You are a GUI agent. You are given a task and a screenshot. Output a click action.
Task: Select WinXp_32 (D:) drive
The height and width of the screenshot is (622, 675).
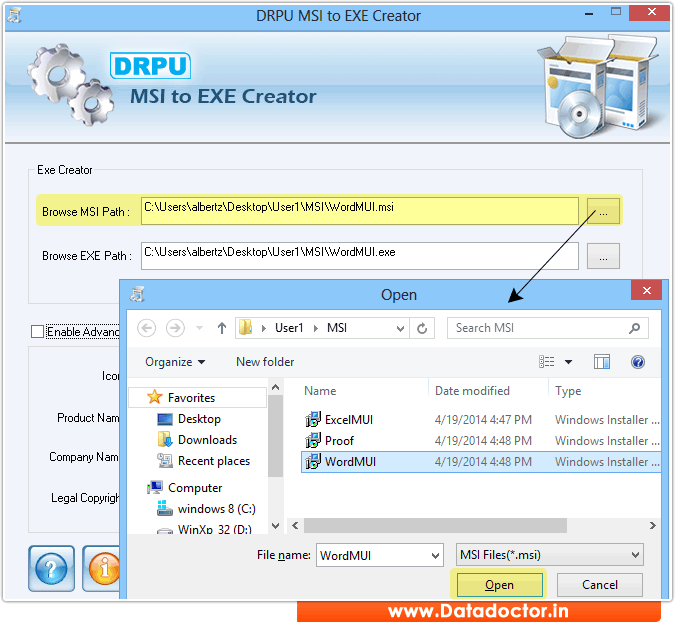215,529
